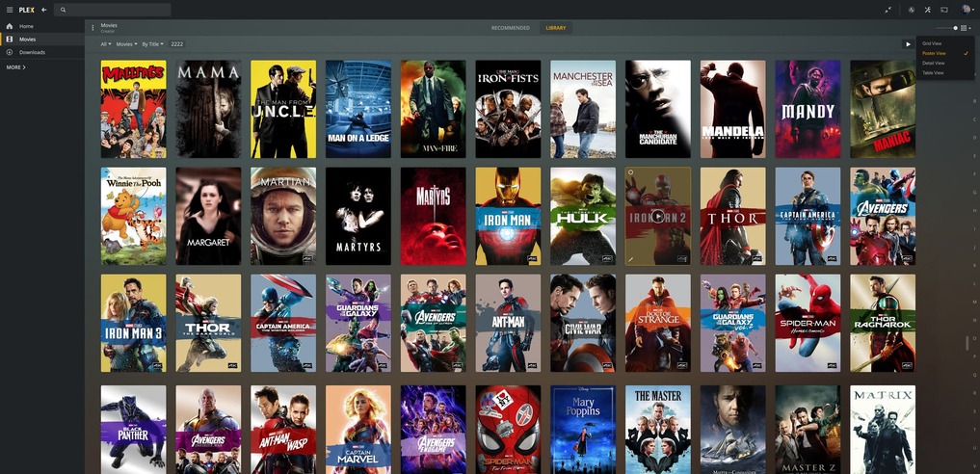
Task: Open the Mallrats poster
Action: pyautogui.click(x=133, y=109)
